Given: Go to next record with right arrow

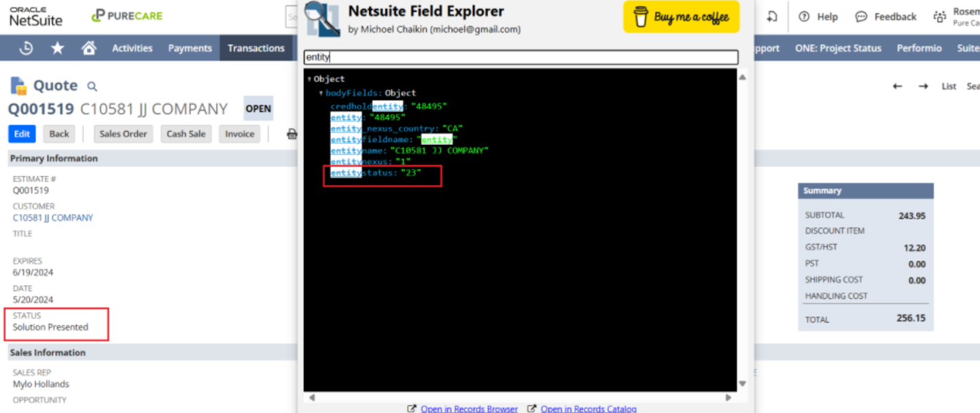Looking at the screenshot, I should tap(923, 86).
